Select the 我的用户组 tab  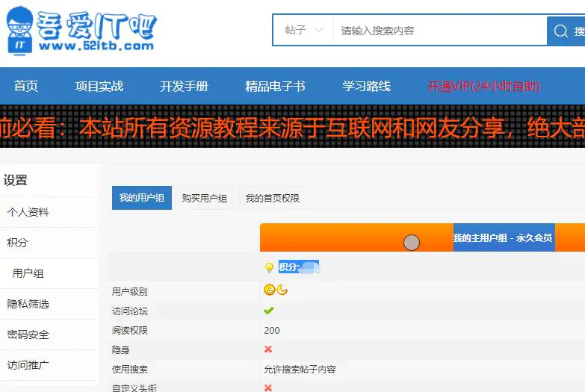142,198
